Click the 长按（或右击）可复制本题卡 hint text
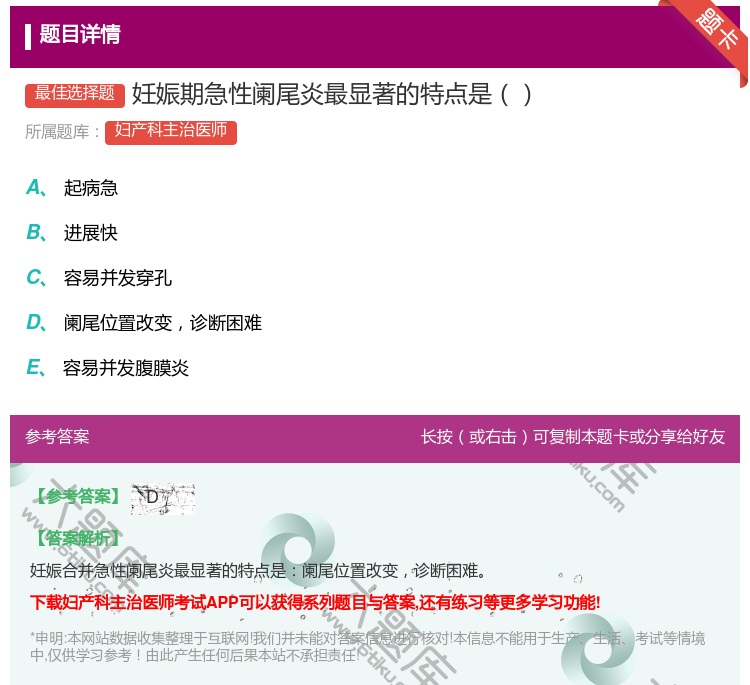 coord(573,437)
